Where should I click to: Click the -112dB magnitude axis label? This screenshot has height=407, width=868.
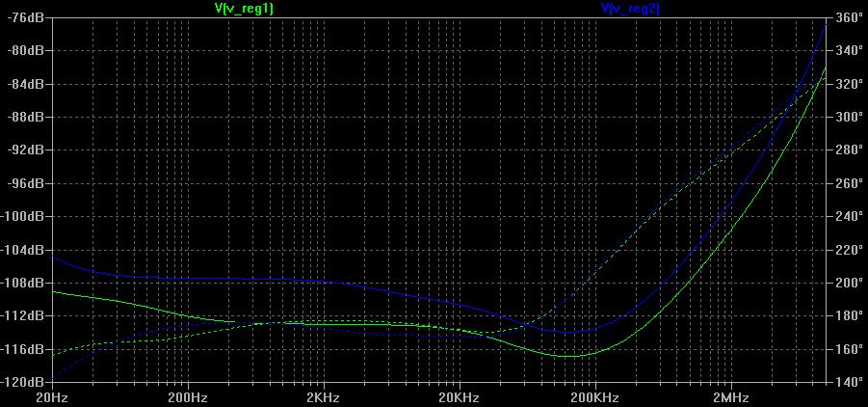[22, 315]
